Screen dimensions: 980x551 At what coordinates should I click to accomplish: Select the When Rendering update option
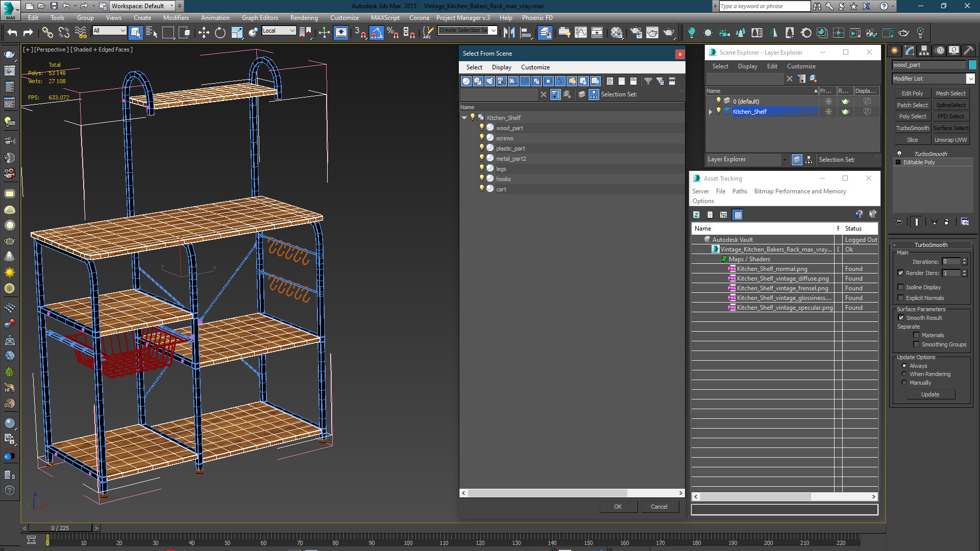904,374
